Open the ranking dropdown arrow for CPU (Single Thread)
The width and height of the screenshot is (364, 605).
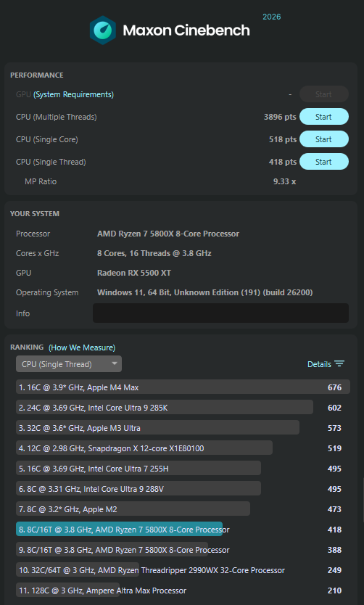coord(114,364)
